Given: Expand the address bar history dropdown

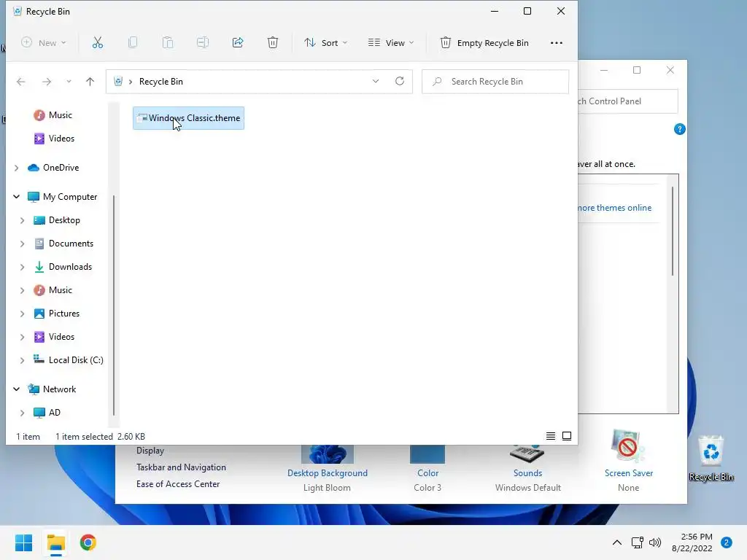Looking at the screenshot, I should click(376, 82).
